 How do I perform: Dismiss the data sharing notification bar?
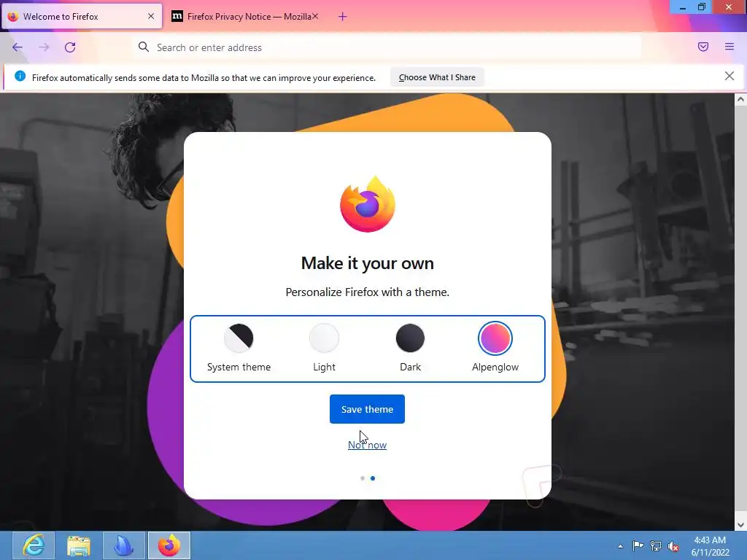point(729,76)
